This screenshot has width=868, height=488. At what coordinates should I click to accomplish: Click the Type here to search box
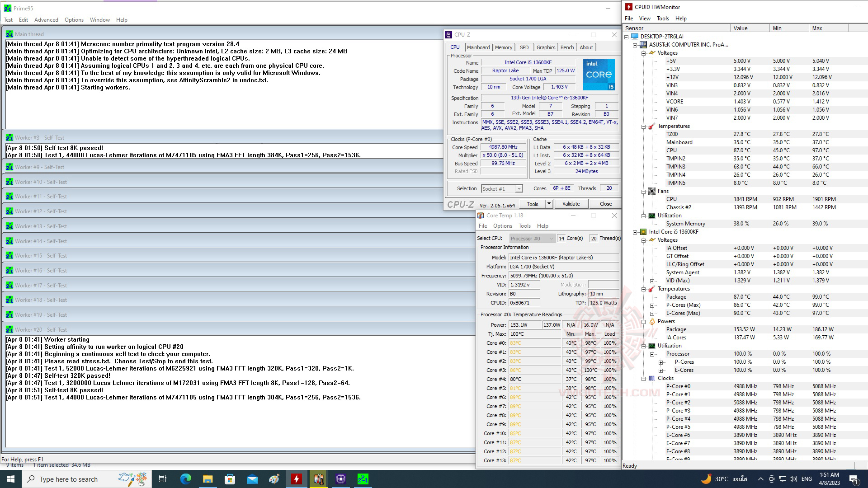point(69,479)
